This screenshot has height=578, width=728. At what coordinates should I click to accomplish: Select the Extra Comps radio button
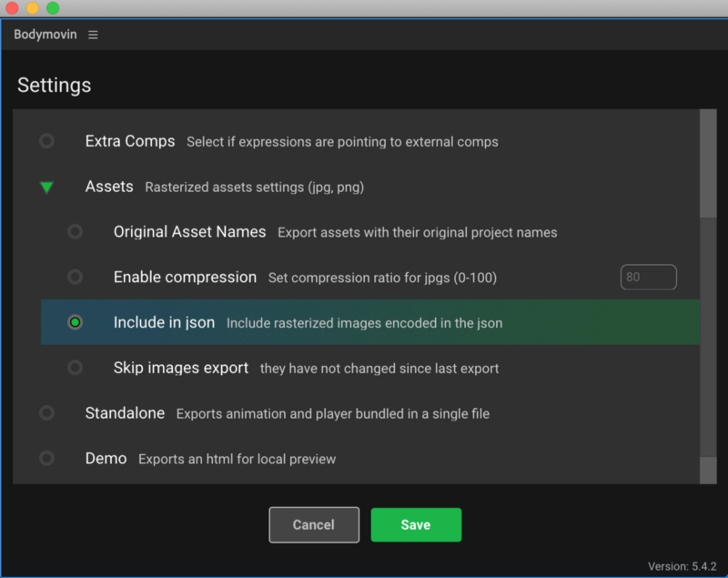coord(46,141)
